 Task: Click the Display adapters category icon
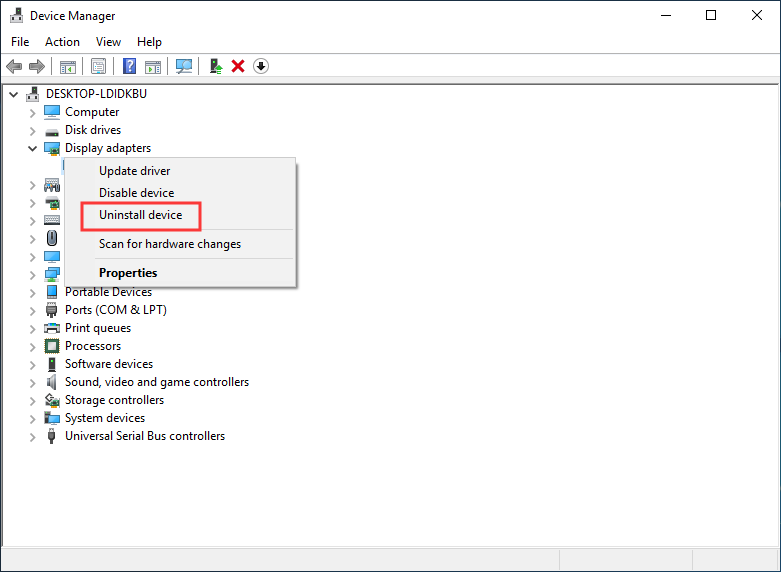(x=52, y=148)
